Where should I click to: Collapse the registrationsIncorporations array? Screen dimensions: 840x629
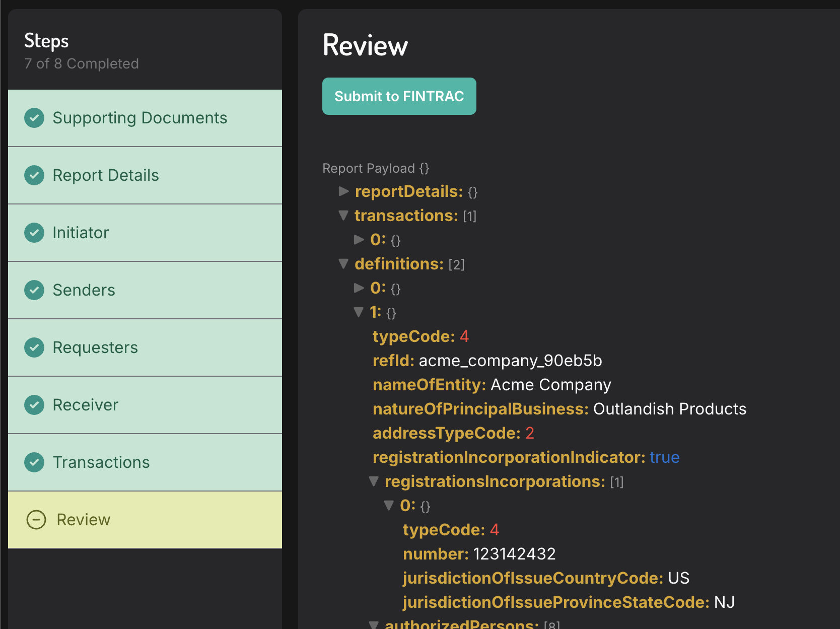374,481
